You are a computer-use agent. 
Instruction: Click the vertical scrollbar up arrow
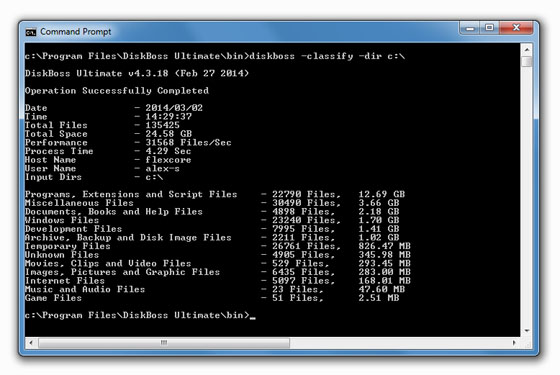pos(527,49)
